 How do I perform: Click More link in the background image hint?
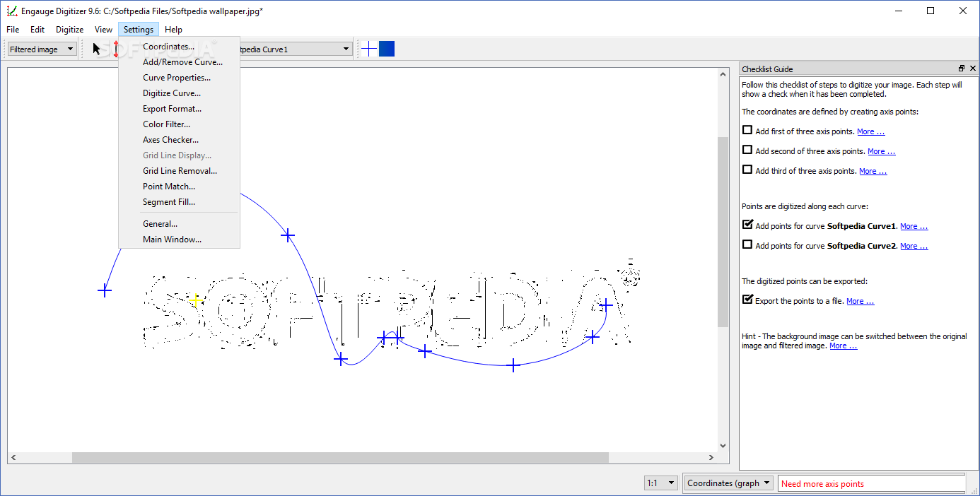843,346
